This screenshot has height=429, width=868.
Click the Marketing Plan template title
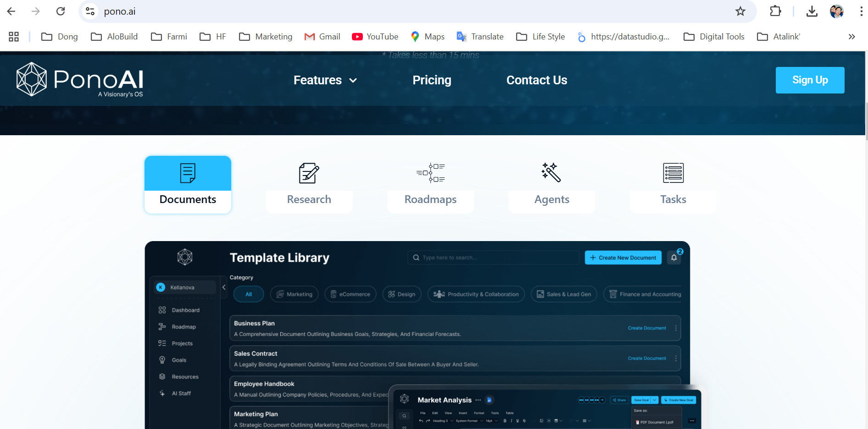click(256, 414)
